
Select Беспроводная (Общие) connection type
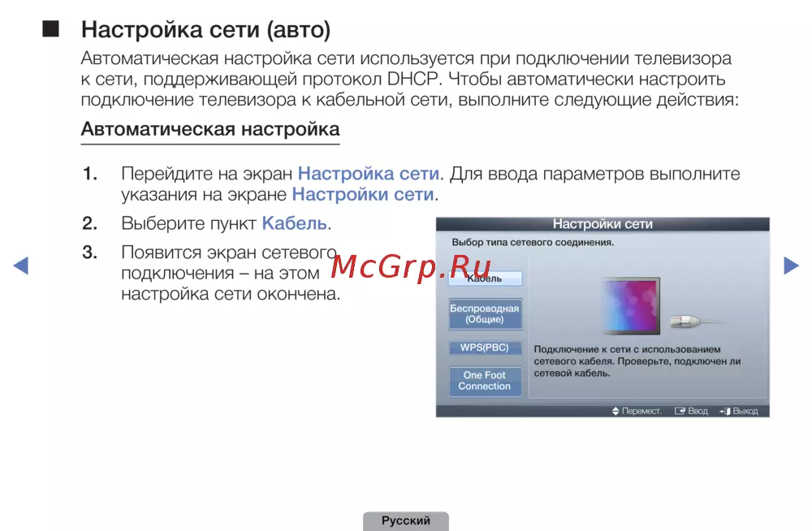point(485,314)
